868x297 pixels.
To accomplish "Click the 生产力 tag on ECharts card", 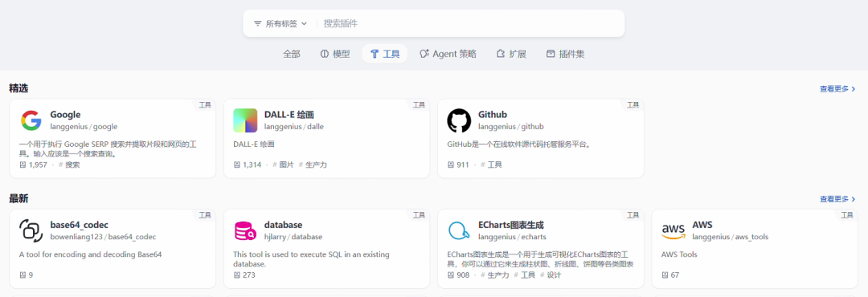I will click(495, 275).
